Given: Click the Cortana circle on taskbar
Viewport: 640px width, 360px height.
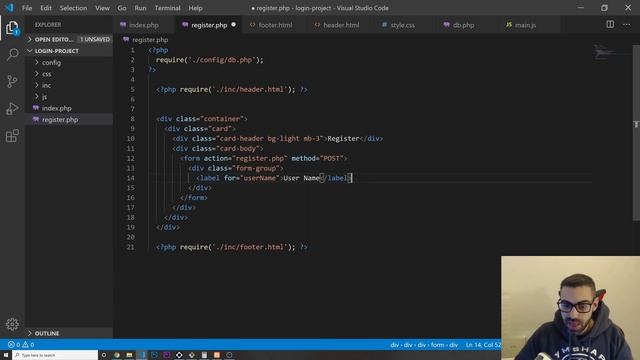Looking at the screenshot, I should pos(104,355).
